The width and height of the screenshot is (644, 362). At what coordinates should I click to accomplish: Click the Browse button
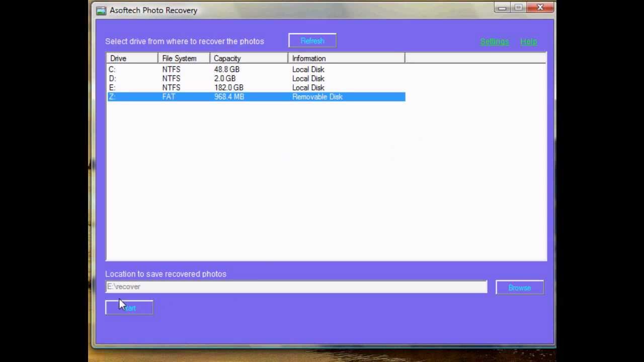520,288
